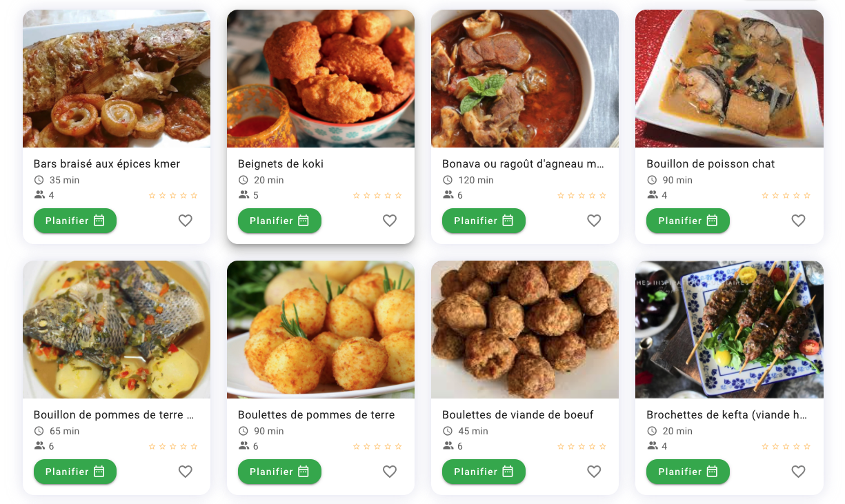The width and height of the screenshot is (845, 504).
Task: Like the Bonava ou ragoût d'agneau recipe
Action: (x=594, y=221)
